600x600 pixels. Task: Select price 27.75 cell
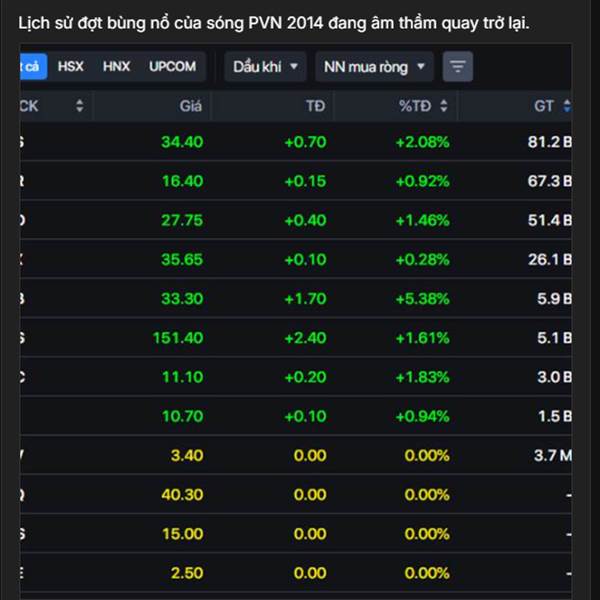[182, 220]
